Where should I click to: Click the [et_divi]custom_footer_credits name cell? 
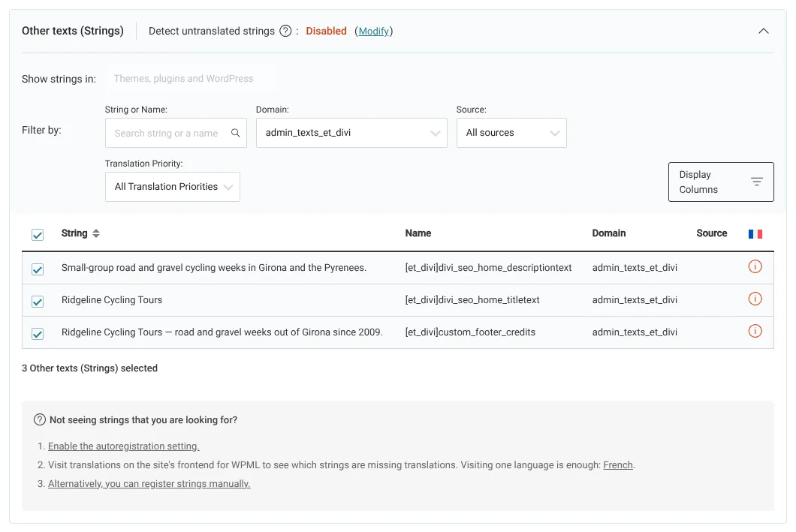470,332
